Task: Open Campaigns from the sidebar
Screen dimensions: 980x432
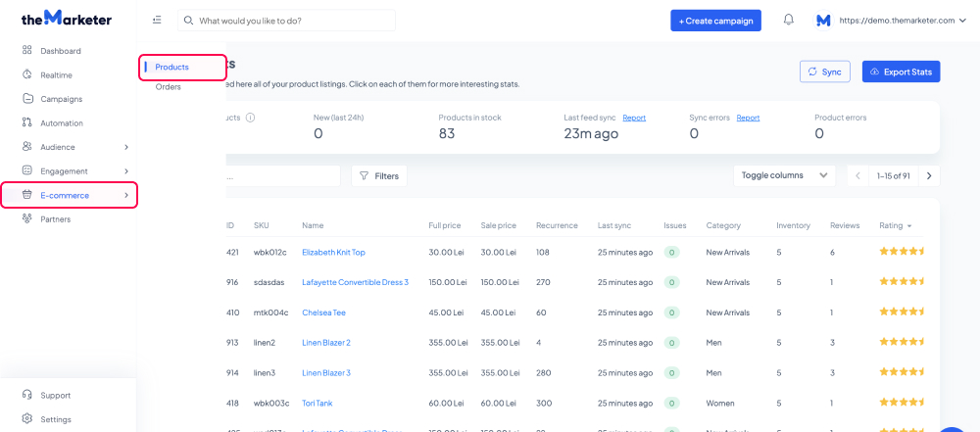Action: pos(61,99)
